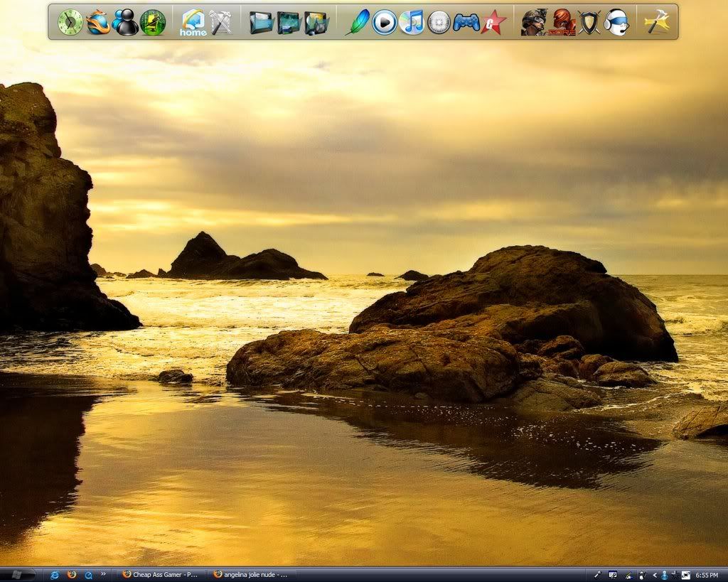Launch Internet Explorer from Quick Launch
The height and width of the screenshot is (582, 728).
(54, 575)
